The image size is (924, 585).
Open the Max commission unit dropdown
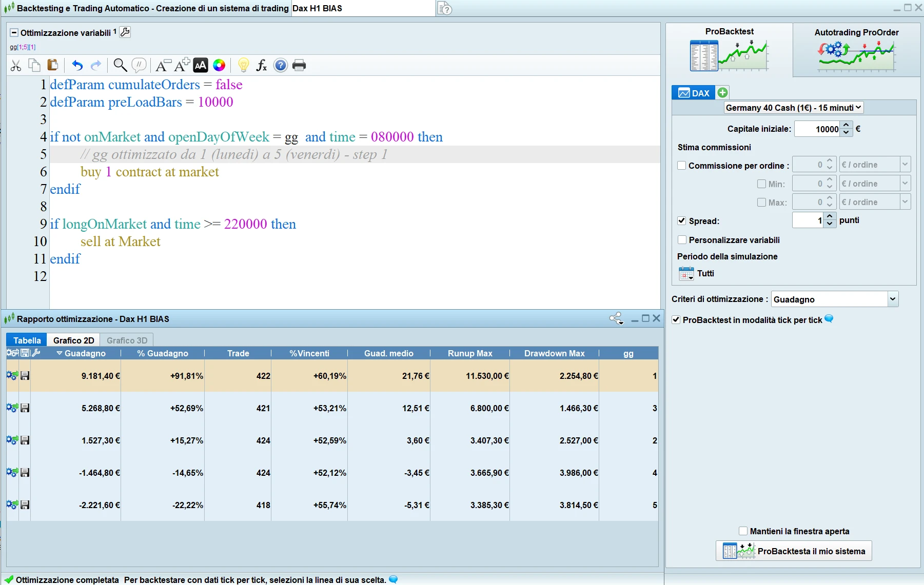875,202
